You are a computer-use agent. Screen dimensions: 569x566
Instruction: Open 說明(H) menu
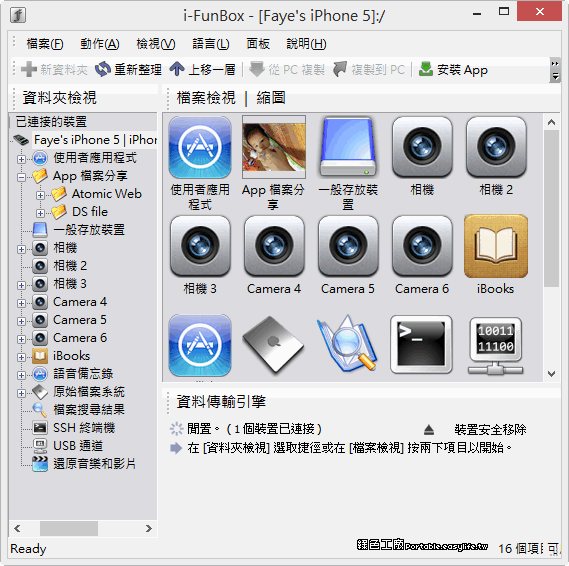pyautogui.click(x=306, y=44)
